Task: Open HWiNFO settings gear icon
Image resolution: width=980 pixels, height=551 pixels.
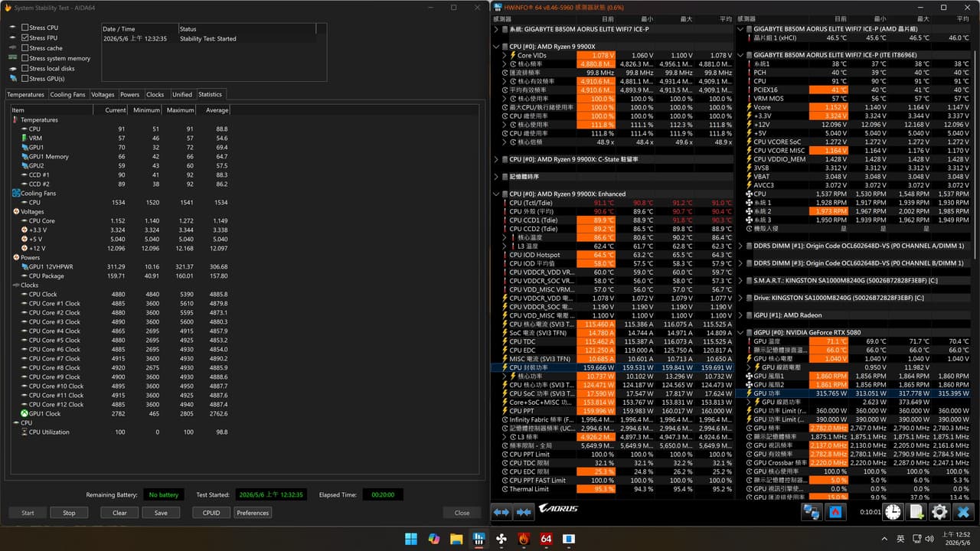Action: click(x=939, y=512)
